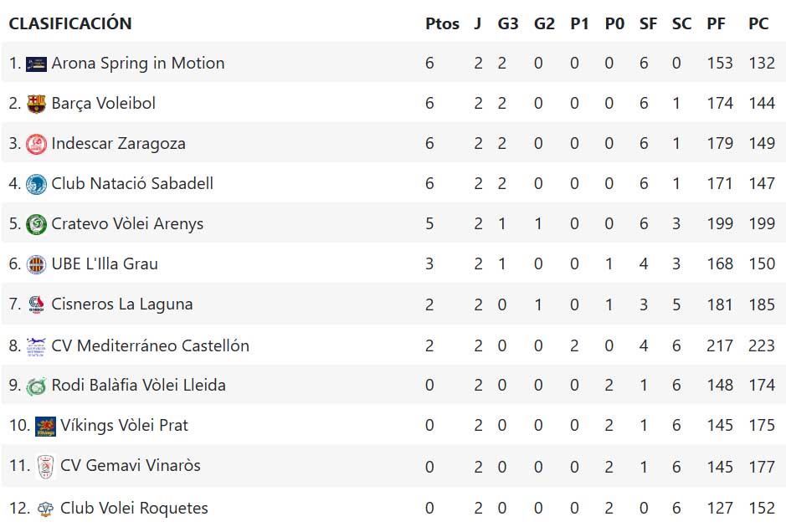Image resolution: width=786 pixels, height=532 pixels.
Task: Click the Cisneros La Laguna team logo
Action: 36,304
